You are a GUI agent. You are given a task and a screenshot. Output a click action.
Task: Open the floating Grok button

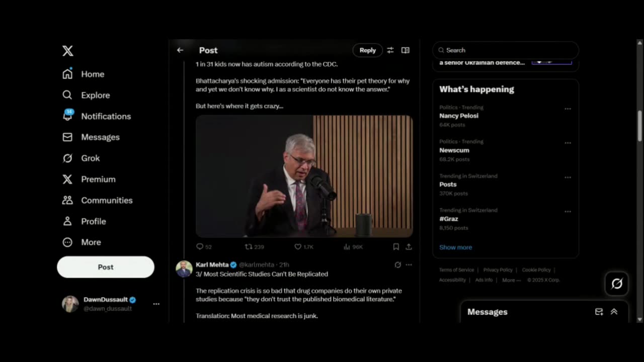[617, 284]
